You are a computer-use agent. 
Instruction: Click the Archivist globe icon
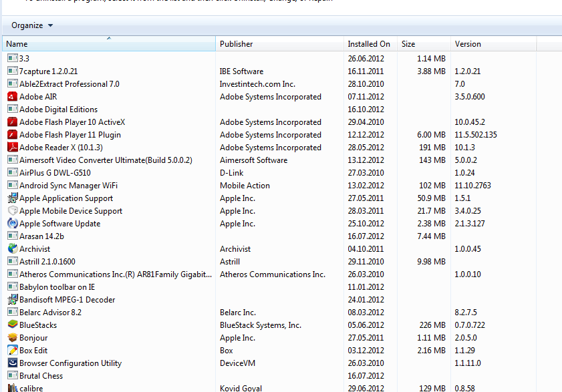(13, 248)
